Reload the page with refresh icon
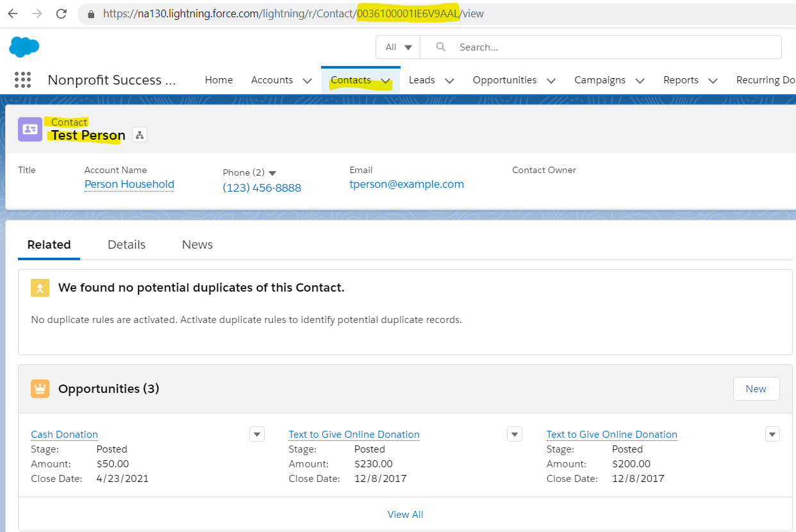Screen dimensions: 796x532 pos(62,13)
